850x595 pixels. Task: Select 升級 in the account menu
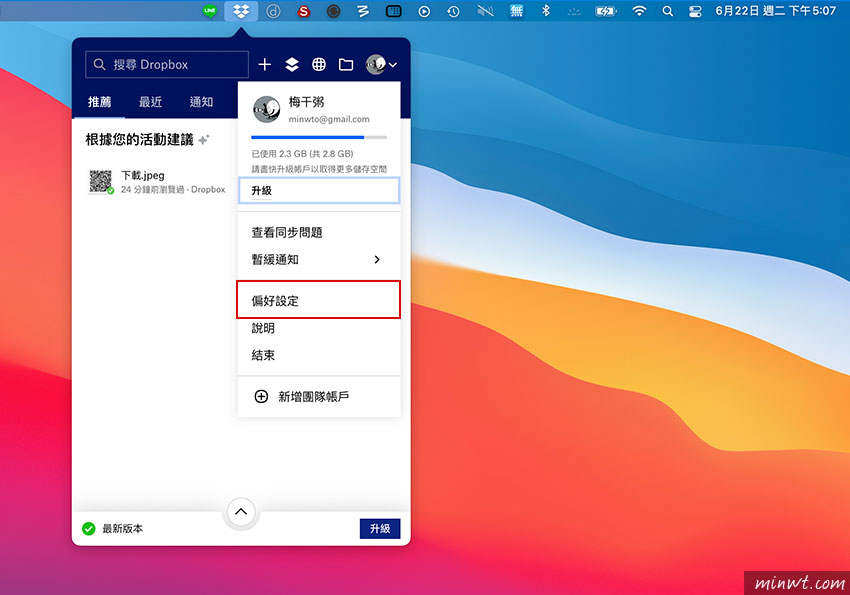pos(319,190)
